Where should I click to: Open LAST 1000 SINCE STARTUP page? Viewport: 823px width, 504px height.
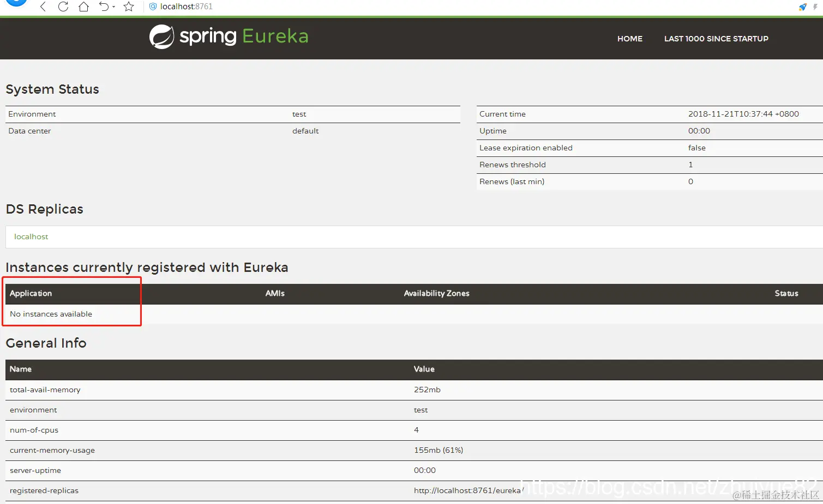pos(716,39)
